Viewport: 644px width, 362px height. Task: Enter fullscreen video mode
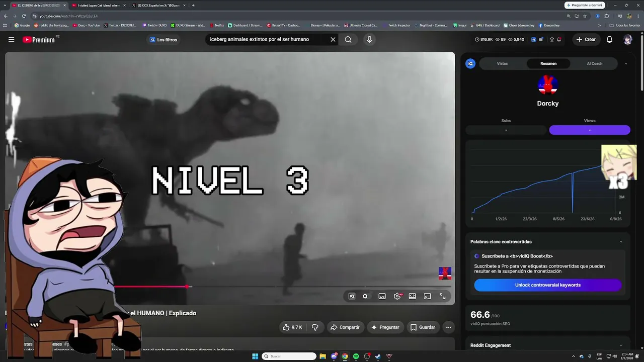pyautogui.click(x=442, y=296)
